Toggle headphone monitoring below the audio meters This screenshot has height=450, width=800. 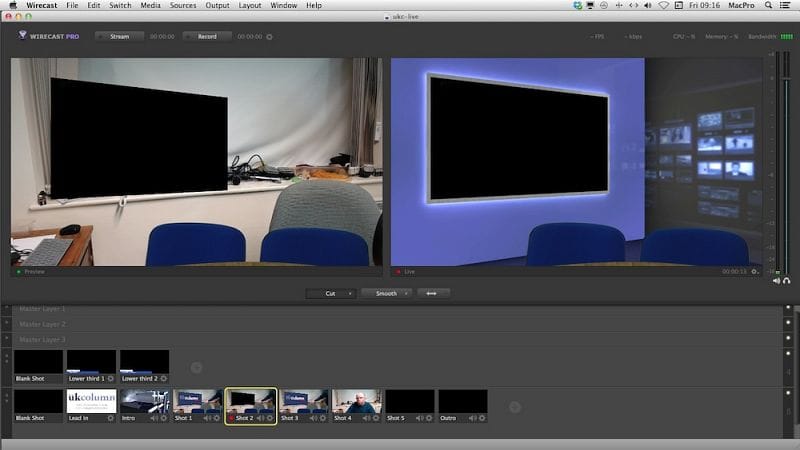787,281
